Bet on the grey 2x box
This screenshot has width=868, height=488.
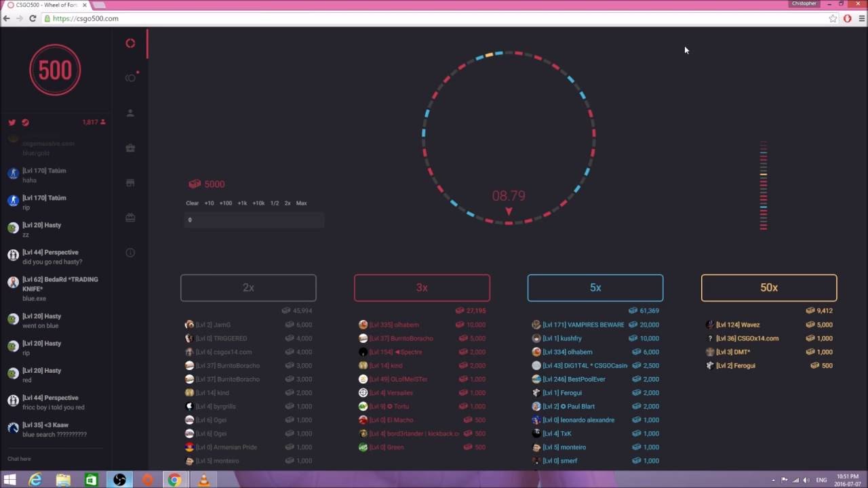tap(248, 288)
